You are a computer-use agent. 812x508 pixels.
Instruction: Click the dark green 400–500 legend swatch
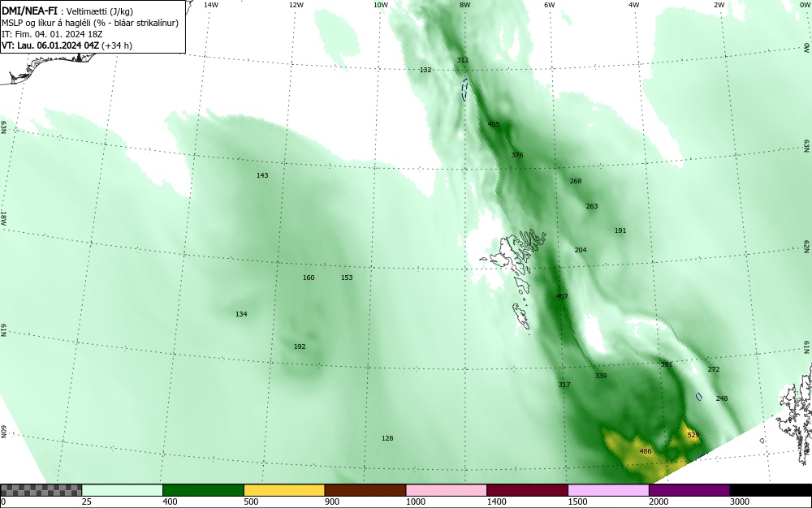tap(203, 490)
